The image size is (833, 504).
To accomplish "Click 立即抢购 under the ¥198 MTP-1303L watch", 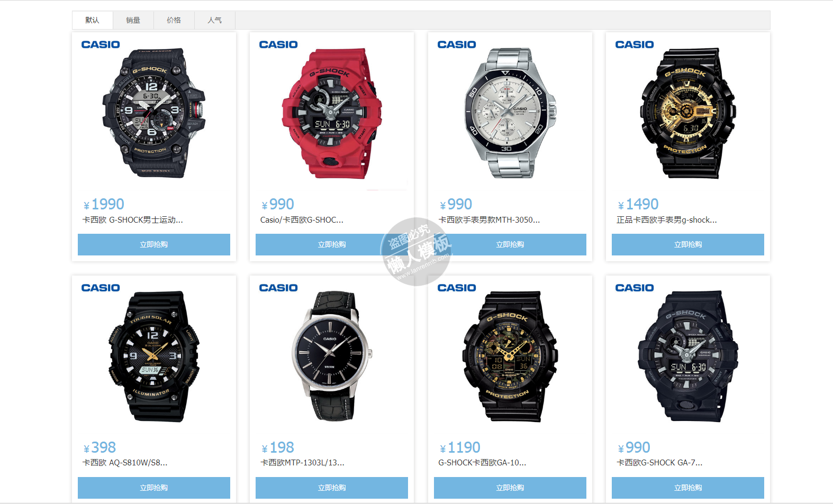I will [332, 488].
